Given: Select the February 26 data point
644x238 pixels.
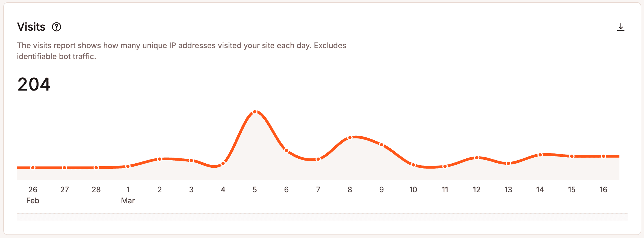Looking at the screenshot, I should click(x=33, y=167).
